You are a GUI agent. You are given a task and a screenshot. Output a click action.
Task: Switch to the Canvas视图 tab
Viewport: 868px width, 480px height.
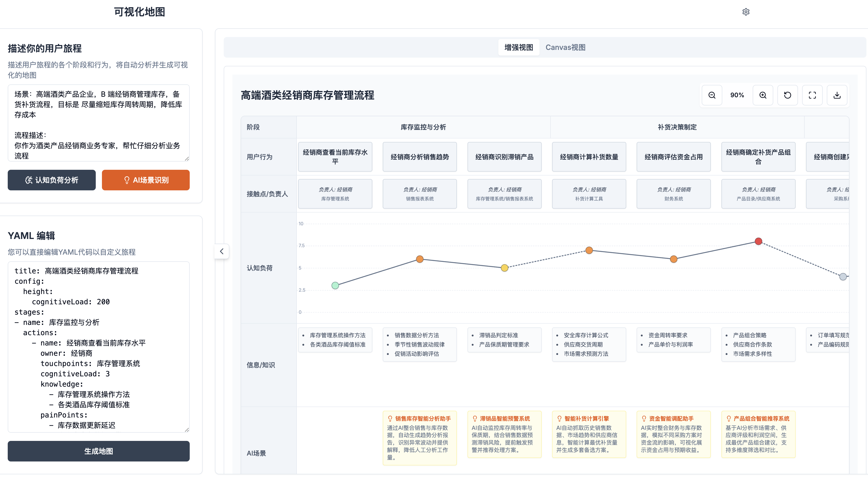click(x=565, y=48)
